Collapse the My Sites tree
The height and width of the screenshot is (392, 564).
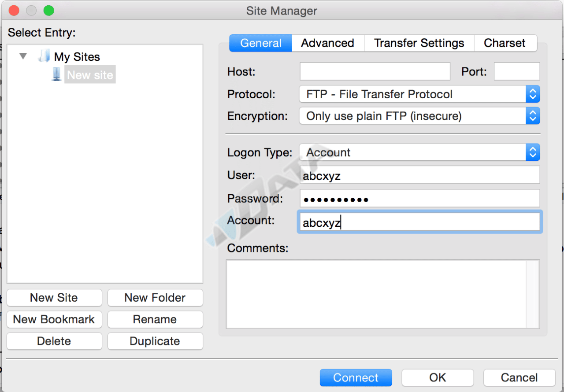pos(23,56)
